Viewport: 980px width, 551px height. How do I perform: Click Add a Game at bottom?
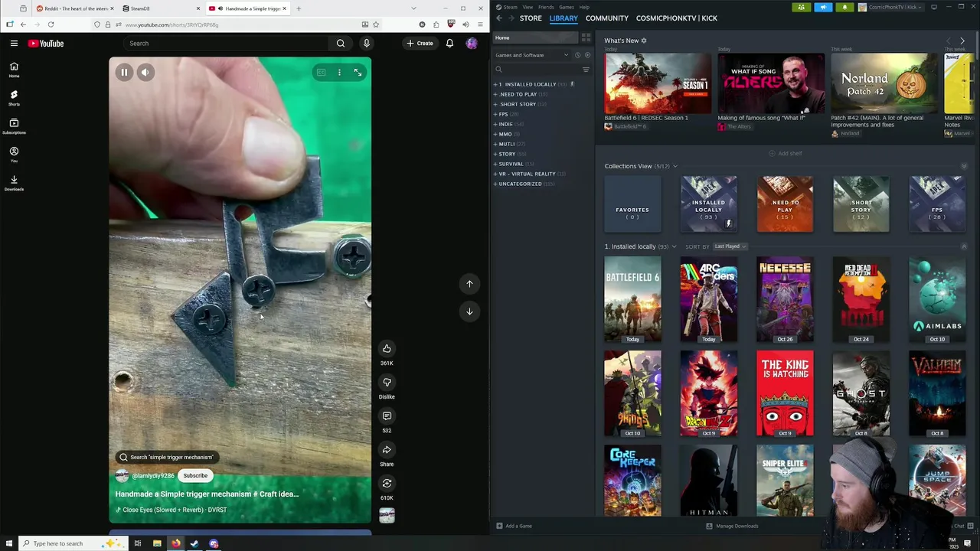coord(514,526)
